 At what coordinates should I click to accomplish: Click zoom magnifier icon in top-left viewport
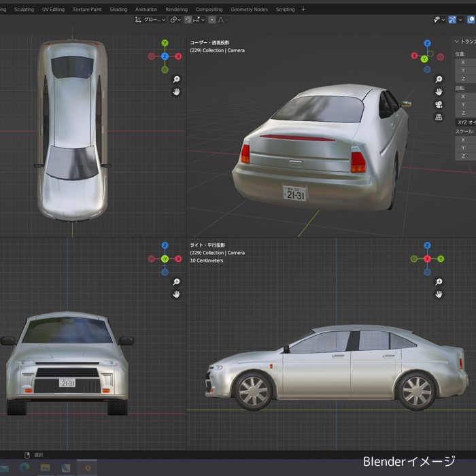pyautogui.click(x=176, y=80)
